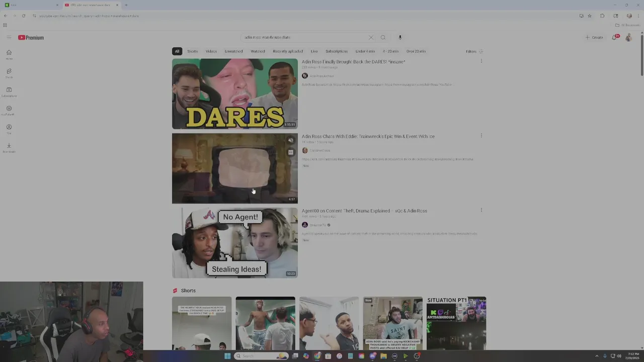Image resolution: width=644 pixels, height=362 pixels.
Task: Open options for Agent00 Content Theft video
Action: 481,210
